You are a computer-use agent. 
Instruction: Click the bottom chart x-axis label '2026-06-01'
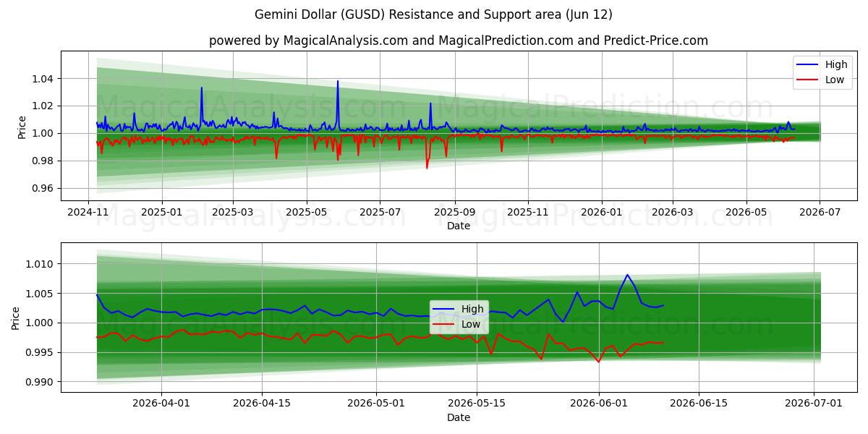(599, 404)
